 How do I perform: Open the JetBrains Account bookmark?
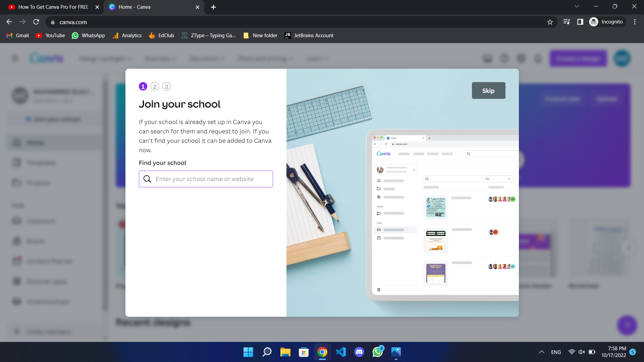[309, 36]
